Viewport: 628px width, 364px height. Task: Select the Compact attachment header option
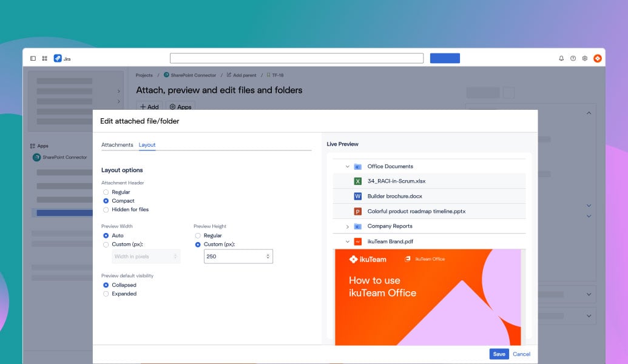[x=105, y=200]
